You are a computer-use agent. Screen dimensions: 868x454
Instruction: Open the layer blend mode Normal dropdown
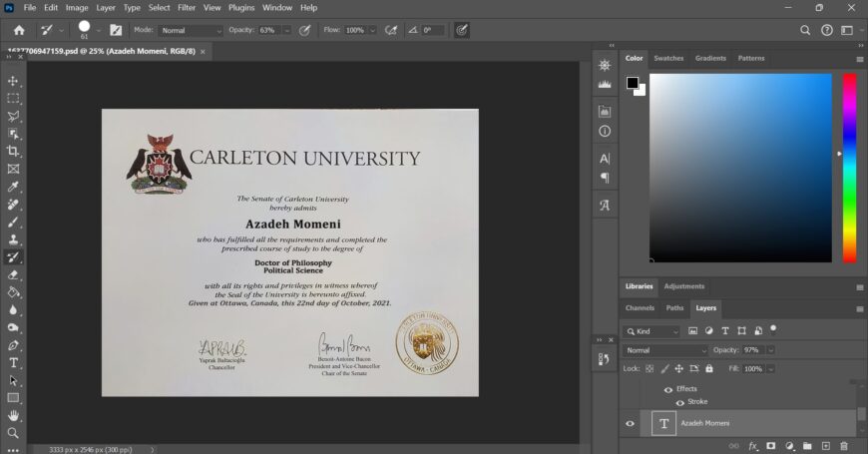click(665, 350)
